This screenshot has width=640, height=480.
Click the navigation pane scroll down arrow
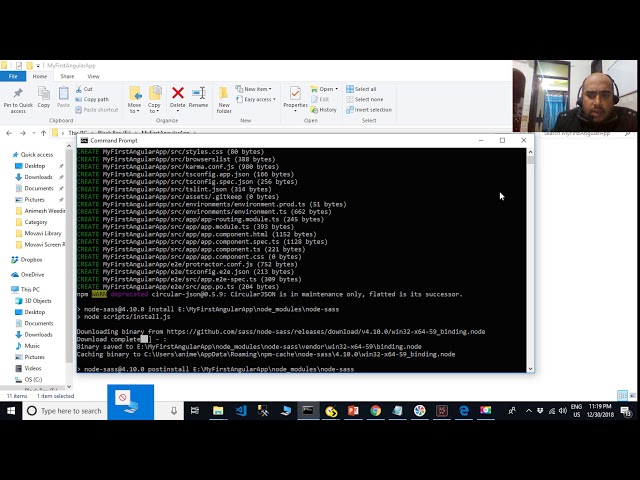69,386
